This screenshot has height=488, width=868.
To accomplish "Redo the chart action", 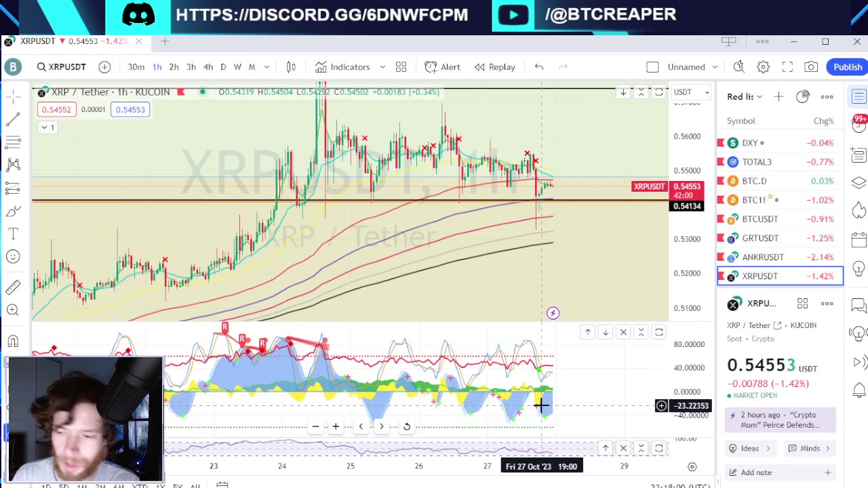I will coord(563,66).
